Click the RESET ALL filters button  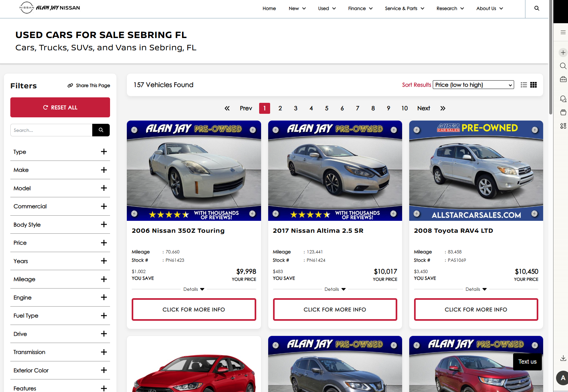(60, 107)
